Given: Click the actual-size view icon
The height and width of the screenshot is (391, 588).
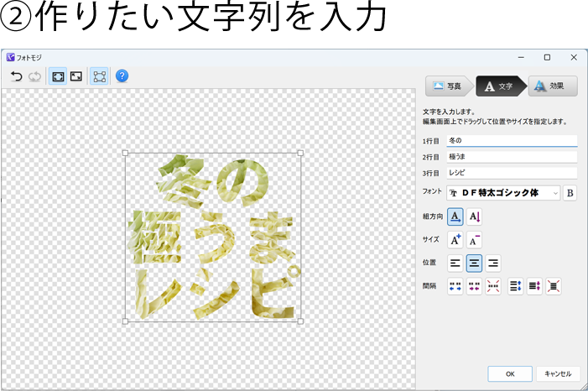Looking at the screenshot, I should pyautogui.click(x=76, y=76).
